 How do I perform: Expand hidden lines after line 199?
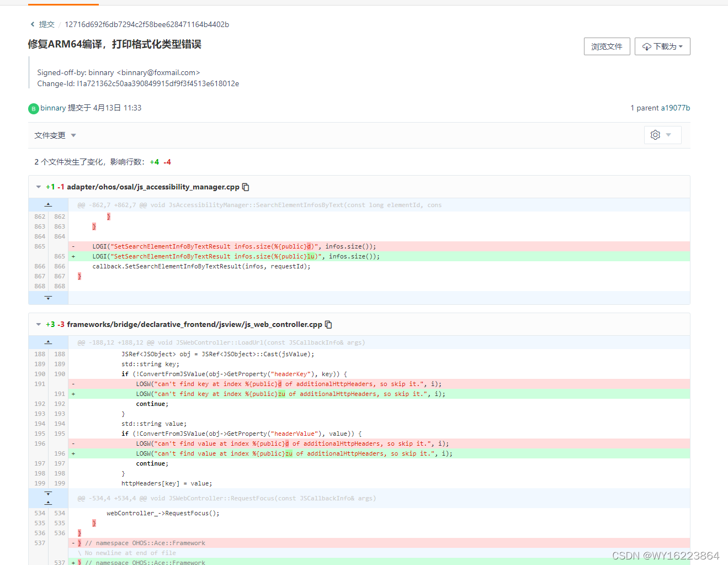(x=48, y=493)
